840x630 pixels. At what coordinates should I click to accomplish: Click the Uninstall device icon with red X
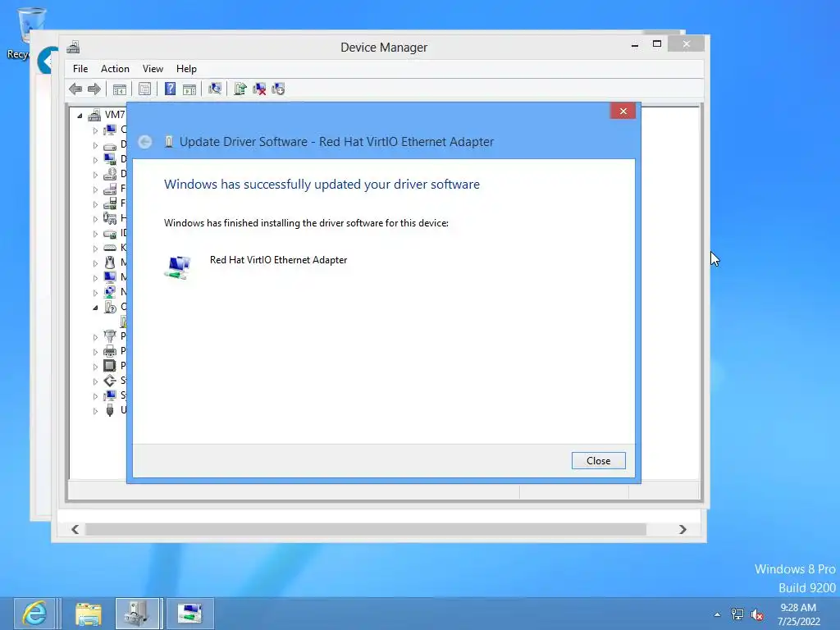[259, 89]
